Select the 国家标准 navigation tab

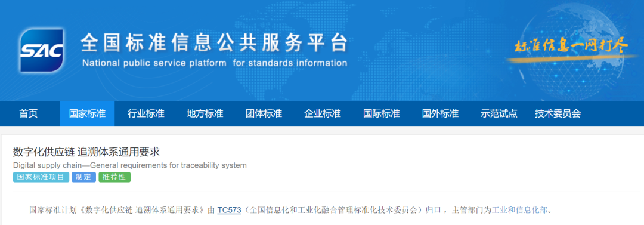click(87, 114)
